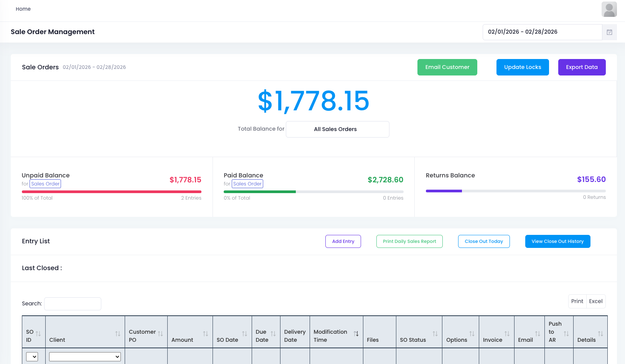
Task: Click the Email column sort icon
Action: click(539, 333)
